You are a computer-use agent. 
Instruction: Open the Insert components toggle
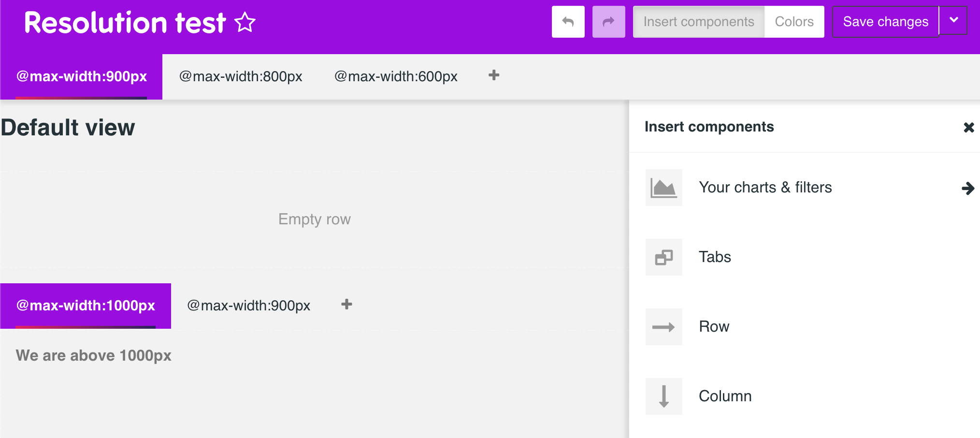point(699,22)
